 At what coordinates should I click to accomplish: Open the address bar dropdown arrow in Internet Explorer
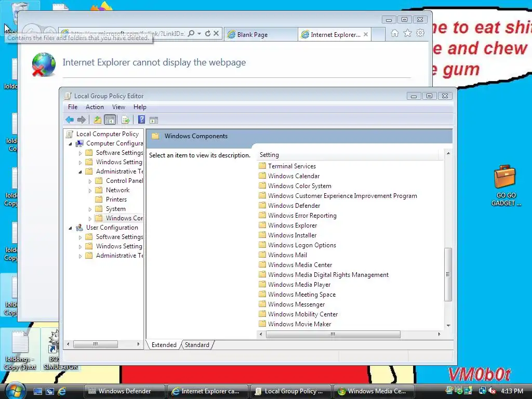[x=199, y=33]
